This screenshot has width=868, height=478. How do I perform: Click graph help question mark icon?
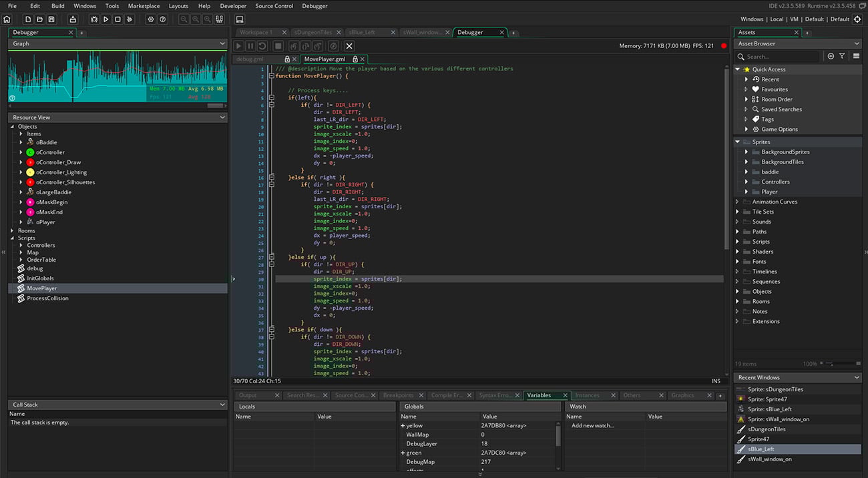(x=12, y=97)
